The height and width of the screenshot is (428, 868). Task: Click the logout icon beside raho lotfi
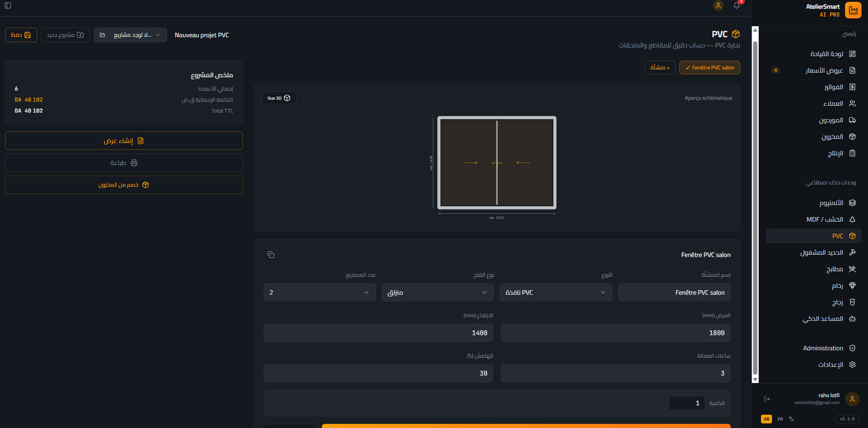point(767,399)
